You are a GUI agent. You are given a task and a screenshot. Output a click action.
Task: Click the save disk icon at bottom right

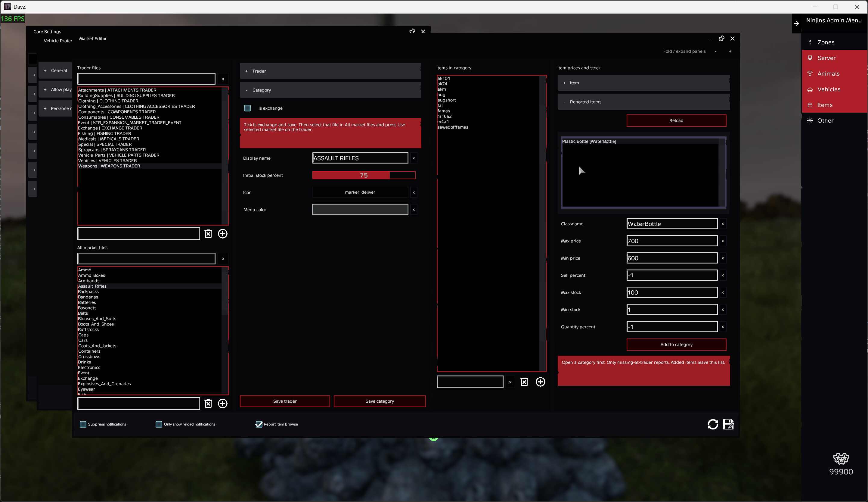pyautogui.click(x=728, y=424)
